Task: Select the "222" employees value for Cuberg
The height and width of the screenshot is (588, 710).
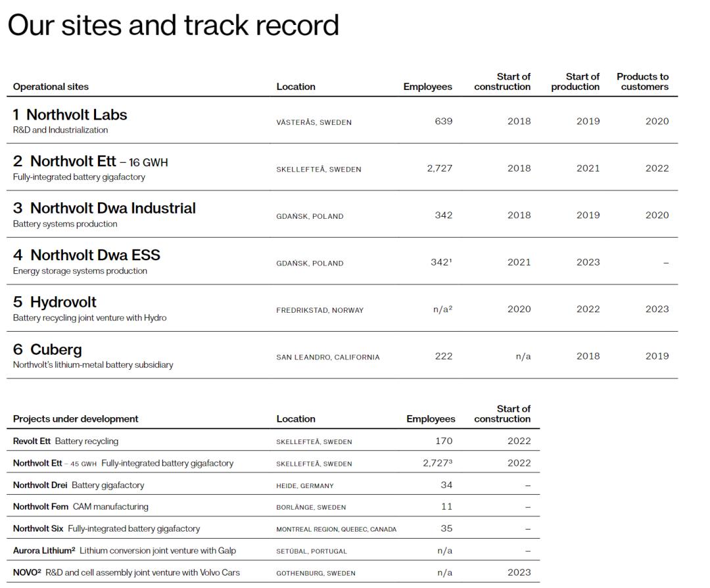Action: (x=444, y=356)
